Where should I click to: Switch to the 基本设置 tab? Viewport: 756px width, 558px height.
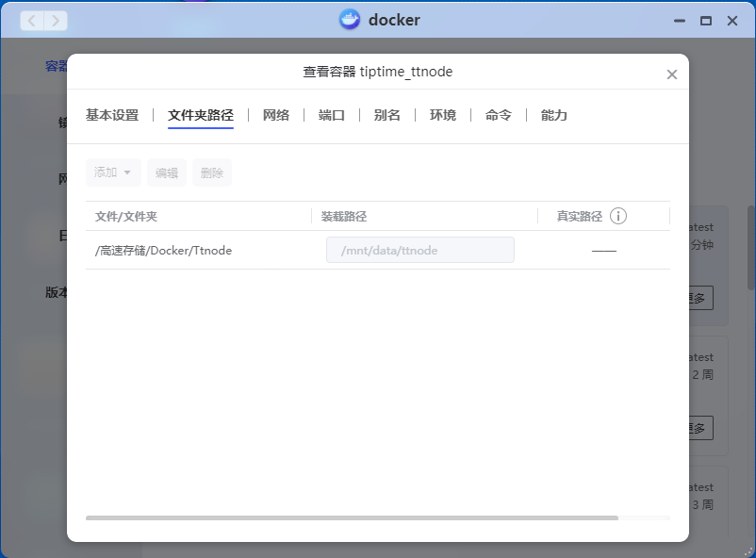coord(112,115)
